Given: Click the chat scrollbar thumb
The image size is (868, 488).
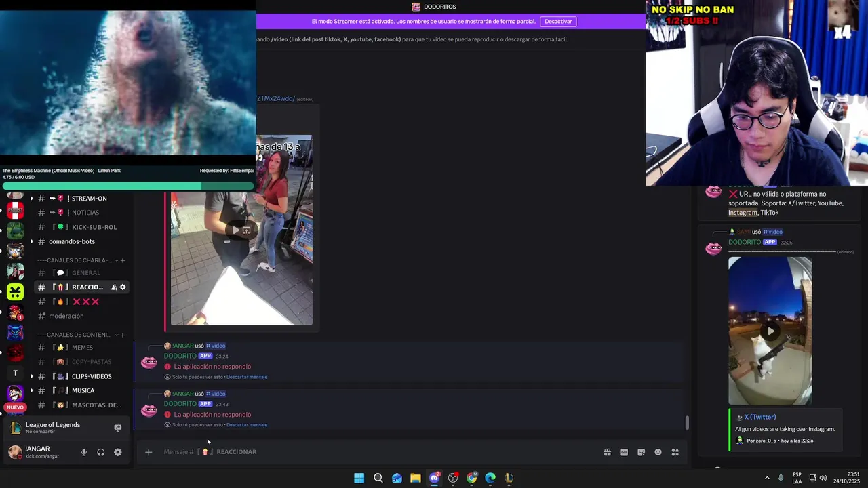Looking at the screenshot, I should point(686,423).
